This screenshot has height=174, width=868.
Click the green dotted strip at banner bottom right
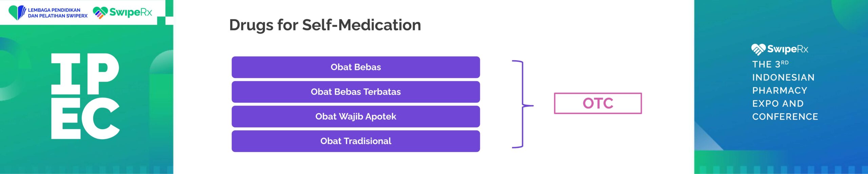tap(781, 169)
